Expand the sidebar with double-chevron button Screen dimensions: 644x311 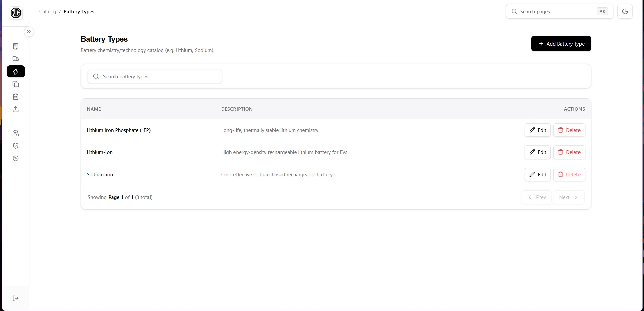29,32
